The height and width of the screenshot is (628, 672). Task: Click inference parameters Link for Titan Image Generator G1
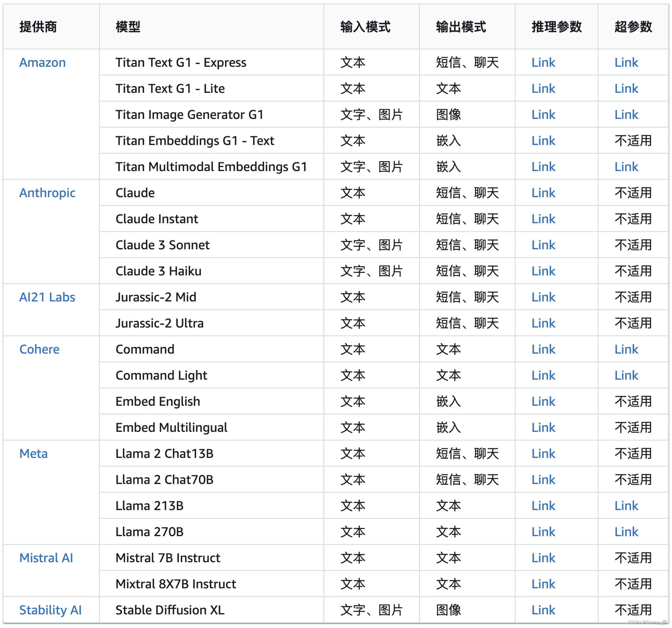(x=543, y=115)
